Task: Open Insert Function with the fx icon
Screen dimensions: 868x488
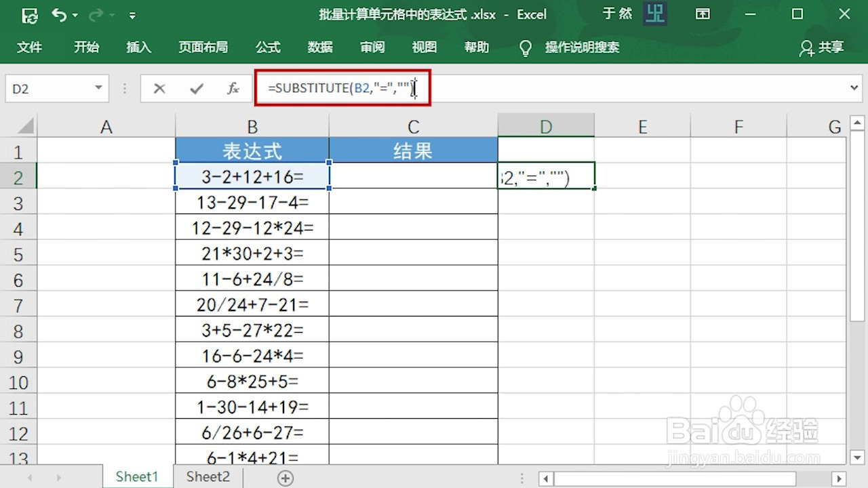Action: click(233, 88)
